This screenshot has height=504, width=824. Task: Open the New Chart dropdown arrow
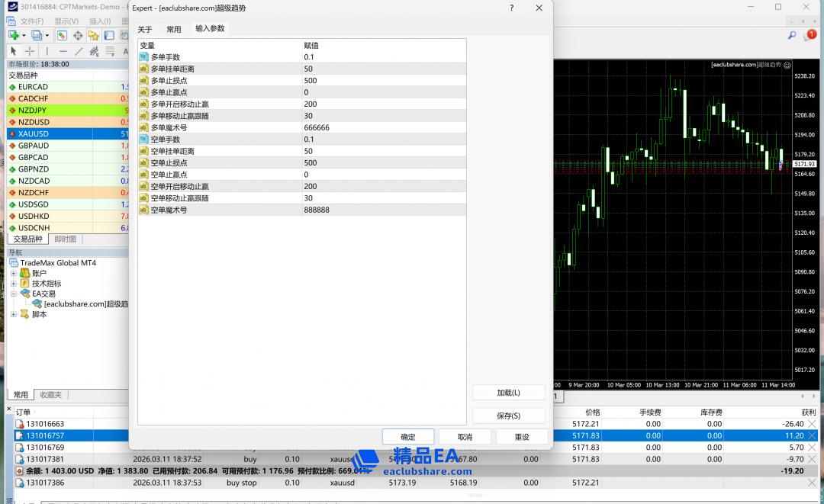pos(24,35)
